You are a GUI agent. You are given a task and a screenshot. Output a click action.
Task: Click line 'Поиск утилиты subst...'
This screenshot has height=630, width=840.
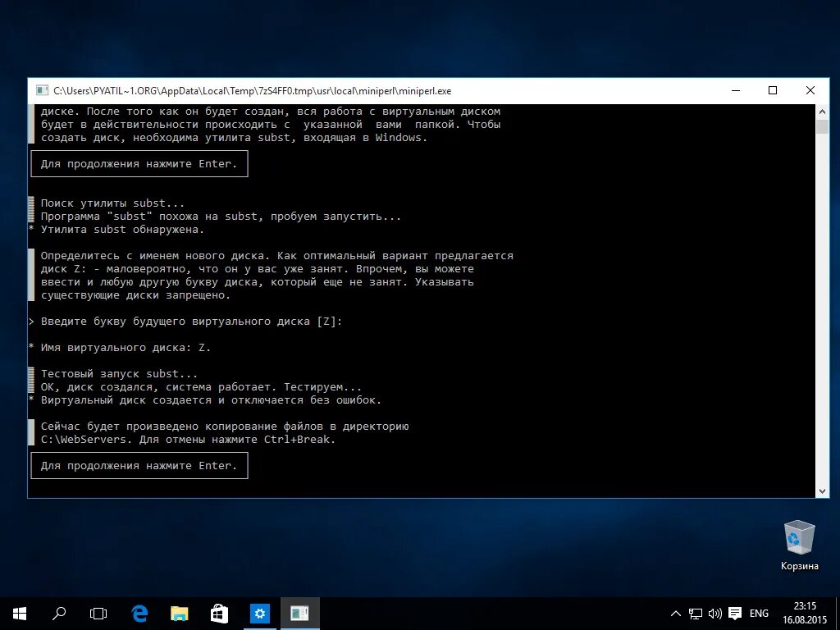coord(112,203)
